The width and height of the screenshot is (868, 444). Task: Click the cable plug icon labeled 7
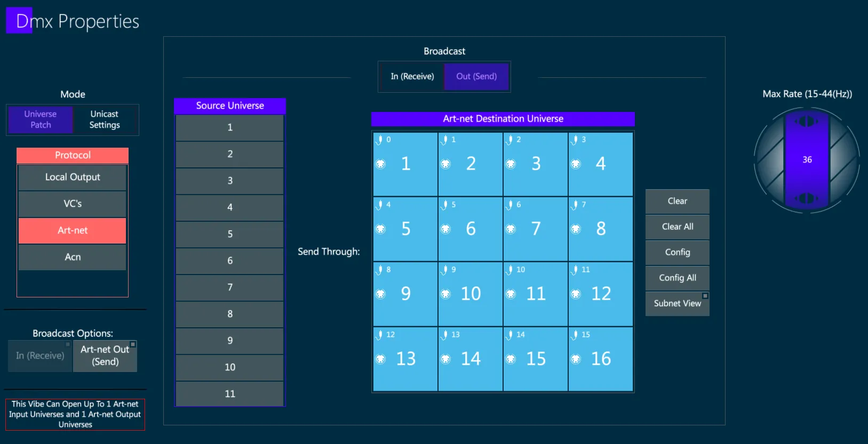(x=575, y=205)
